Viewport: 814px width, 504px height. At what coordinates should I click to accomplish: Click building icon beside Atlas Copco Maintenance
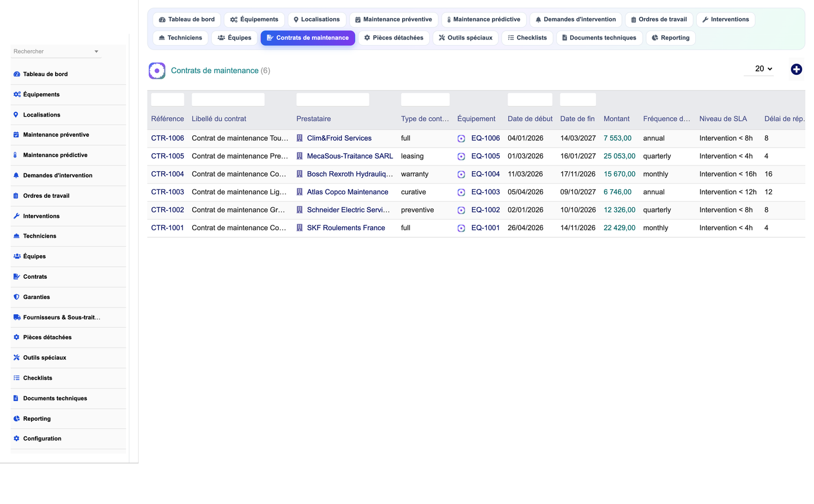point(300,192)
